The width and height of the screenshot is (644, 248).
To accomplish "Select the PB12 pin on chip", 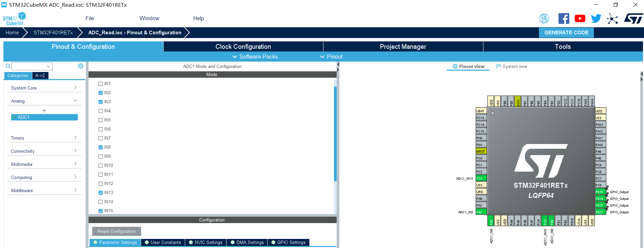I will click(x=601, y=212).
